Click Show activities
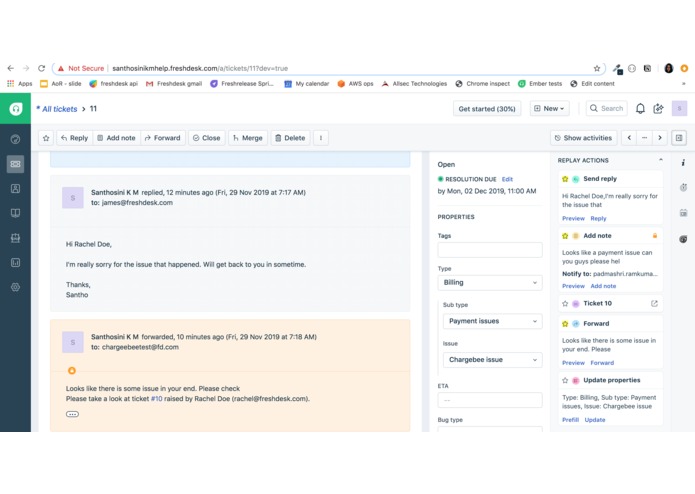Viewport: 695px width, 494px height. pyautogui.click(x=583, y=138)
